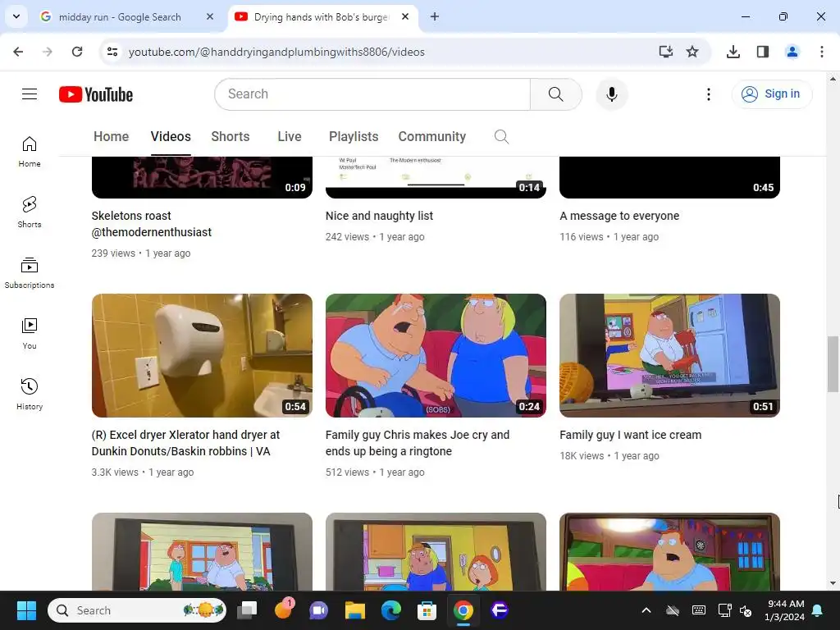Open the YouTube hamburger guide menu
840x630 pixels.
(x=30, y=94)
